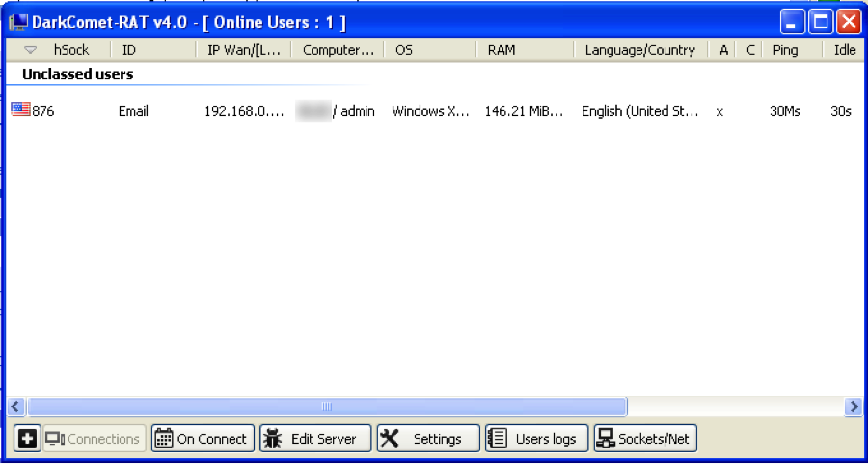The width and height of the screenshot is (868, 464).
Task: Close the DarkComet-RAT window
Action: 849,23
